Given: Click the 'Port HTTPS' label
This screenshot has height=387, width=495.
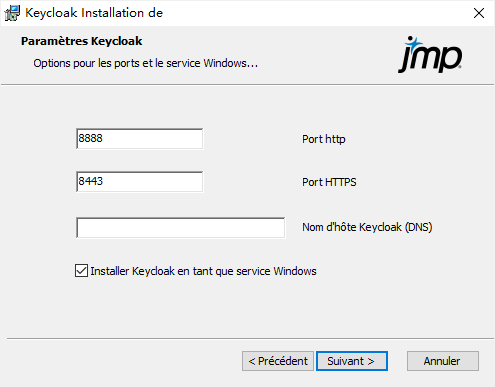Looking at the screenshot, I should click(329, 182).
